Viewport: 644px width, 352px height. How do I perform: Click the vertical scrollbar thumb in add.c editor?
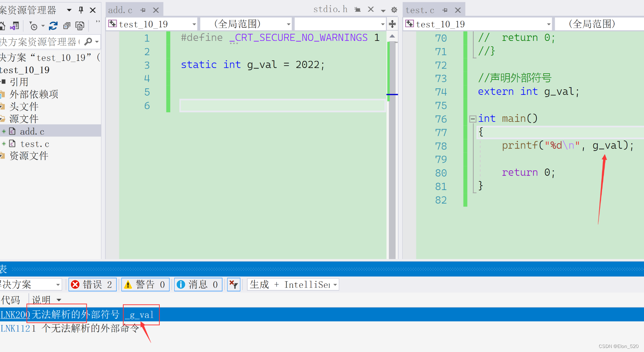[x=392, y=150]
